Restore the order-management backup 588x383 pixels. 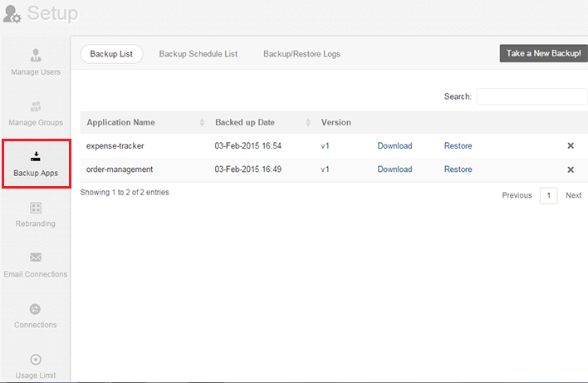click(x=458, y=169)
